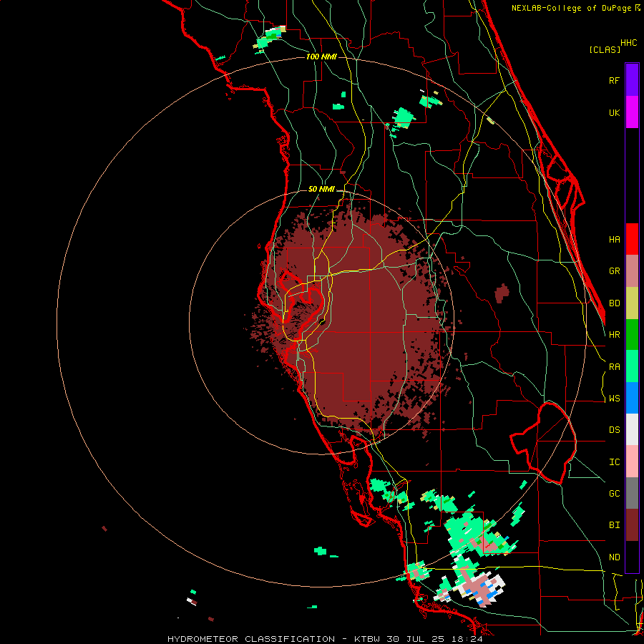This screenshot has height=644, width=644.
Task: Click the BI legend label
Action: point(614,525)
